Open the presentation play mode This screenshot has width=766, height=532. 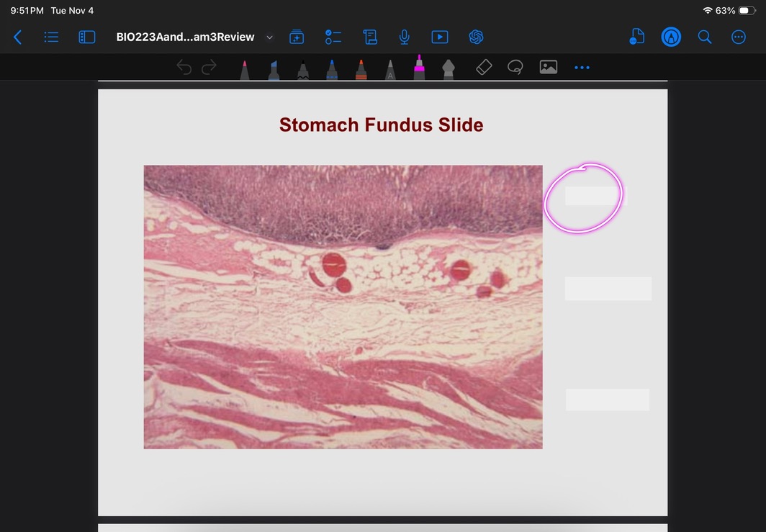[439, 37]
